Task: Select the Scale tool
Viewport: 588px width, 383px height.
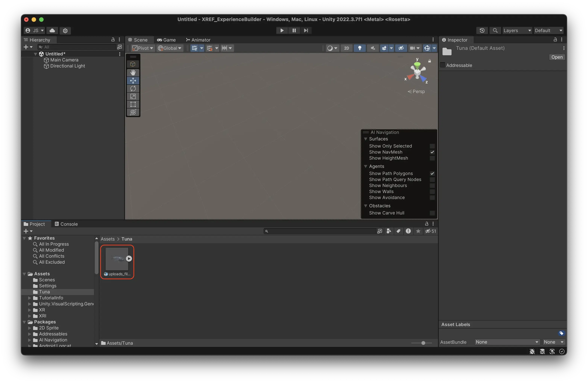Action: pos(133,96)
